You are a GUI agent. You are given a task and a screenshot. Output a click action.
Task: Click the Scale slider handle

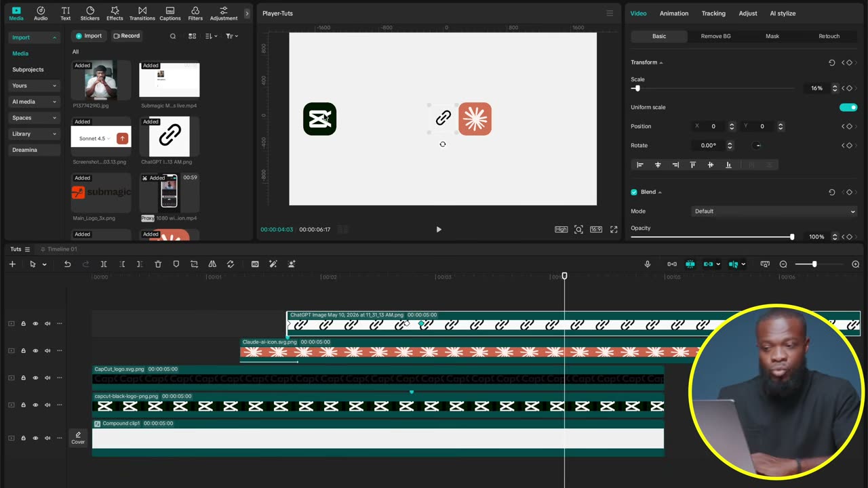[x=636, y=89]
